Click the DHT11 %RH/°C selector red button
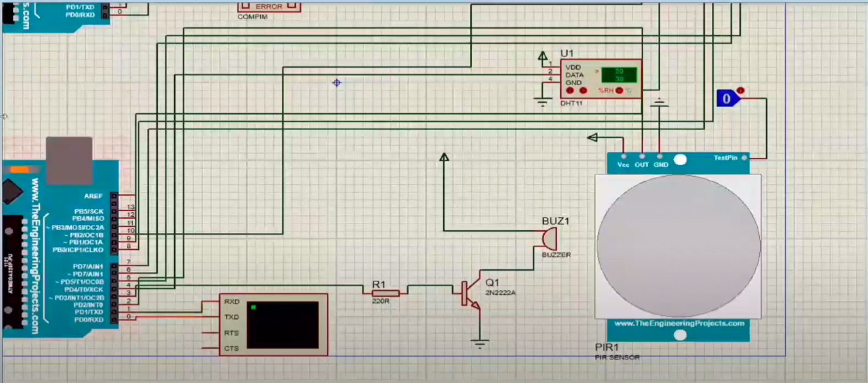The width and height of the screenshot is (868, 383). coord(619,91)
